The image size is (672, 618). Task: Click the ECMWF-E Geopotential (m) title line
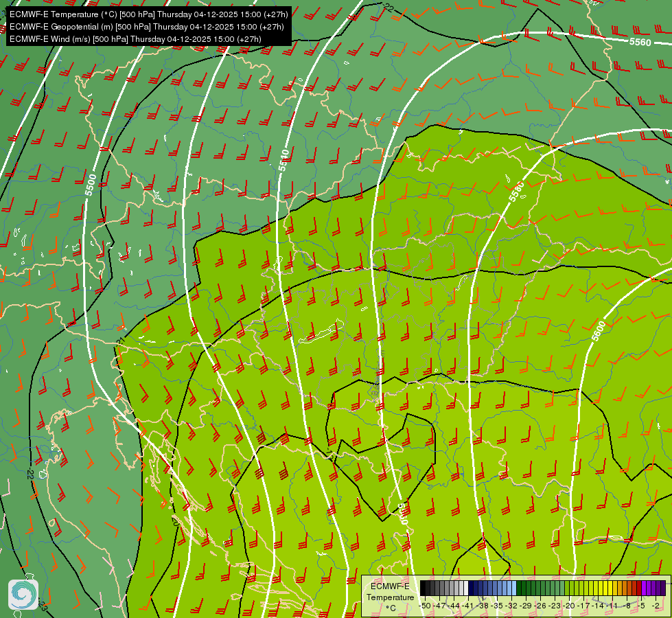[x=147, y=27]
